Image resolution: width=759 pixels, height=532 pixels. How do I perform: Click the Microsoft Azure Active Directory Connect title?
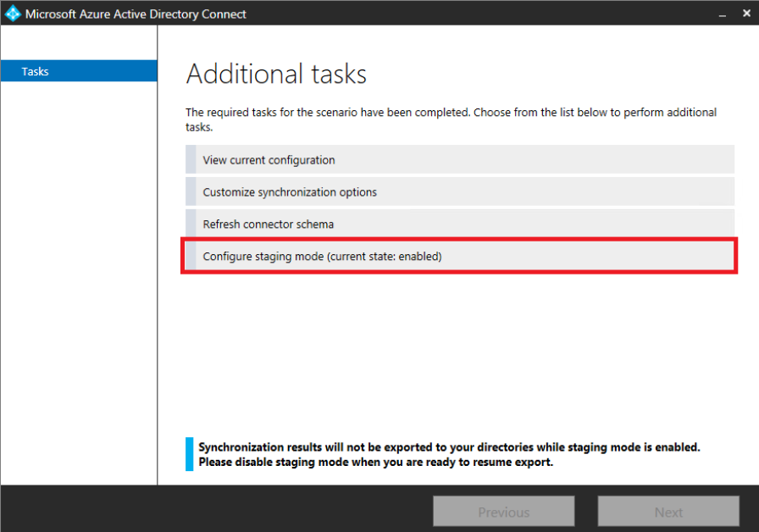(136, 14)
